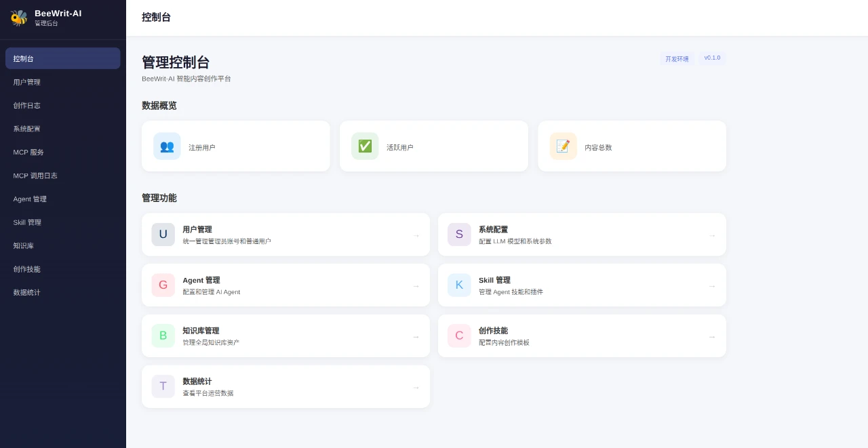Click the G icon for Agent 管理
Screen dimensions: 868x448
pos(163,285)
